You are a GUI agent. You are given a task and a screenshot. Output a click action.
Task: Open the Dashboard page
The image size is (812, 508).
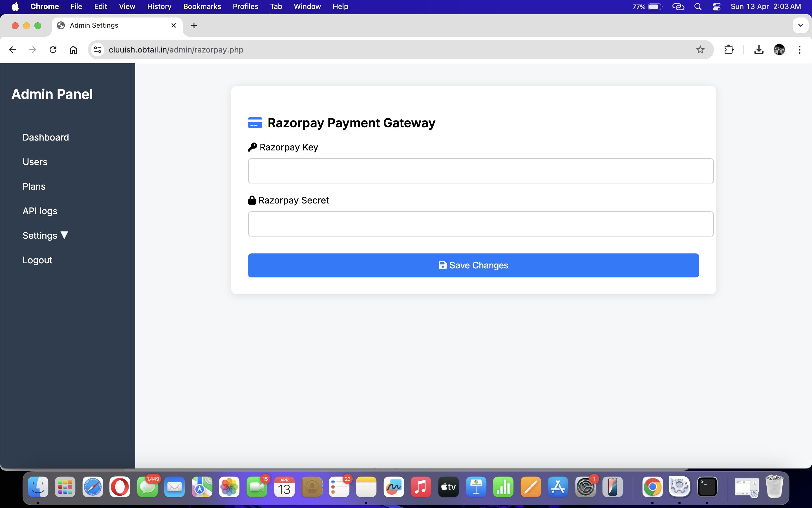click(46, 137)
